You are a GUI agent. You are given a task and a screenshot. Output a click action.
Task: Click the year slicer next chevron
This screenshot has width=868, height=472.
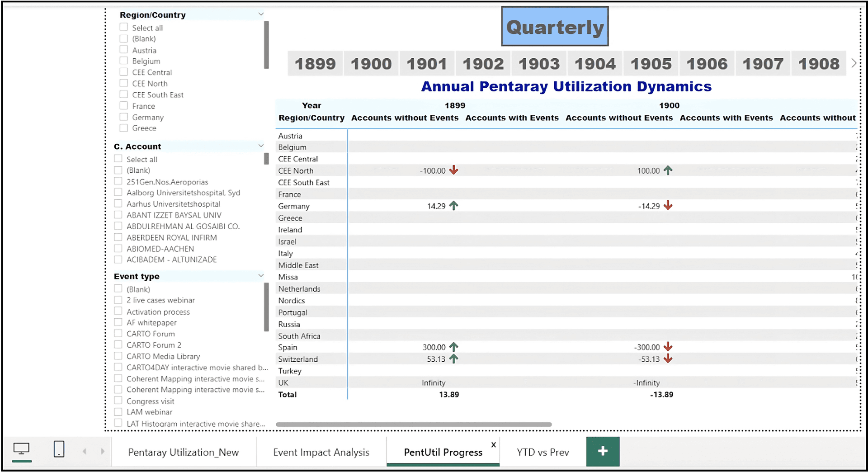pyautogui.click(x=854, y=63)
